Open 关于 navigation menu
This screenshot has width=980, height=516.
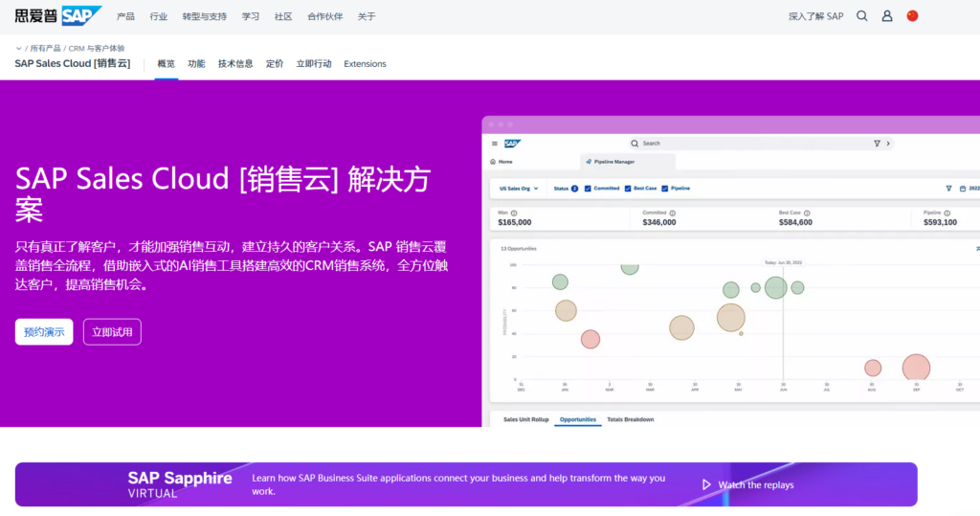(x=367, y=16)
